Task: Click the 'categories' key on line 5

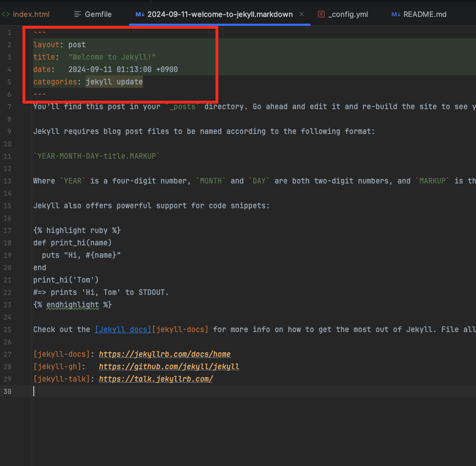Action: 55,82
